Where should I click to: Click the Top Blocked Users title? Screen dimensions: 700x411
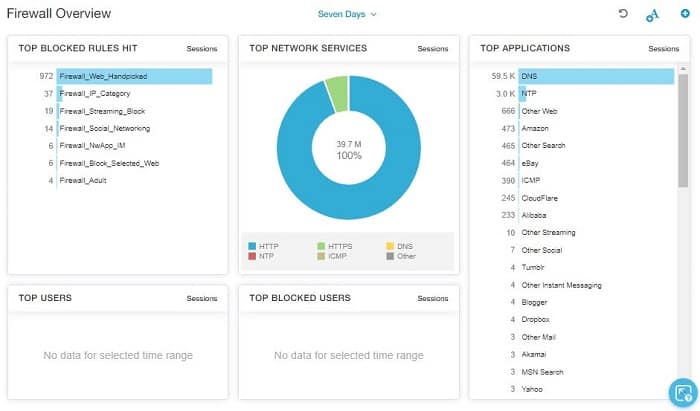point(300,298)
